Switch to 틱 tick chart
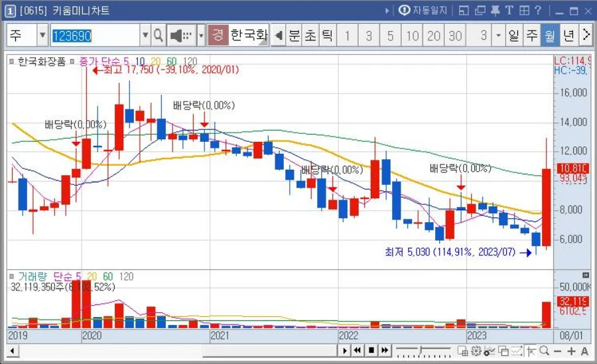 point(328,36)
